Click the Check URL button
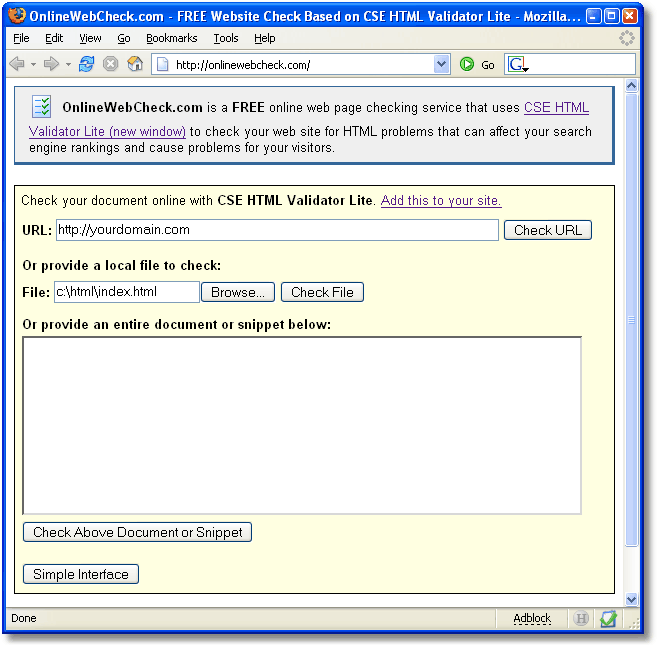 point(548,230)
